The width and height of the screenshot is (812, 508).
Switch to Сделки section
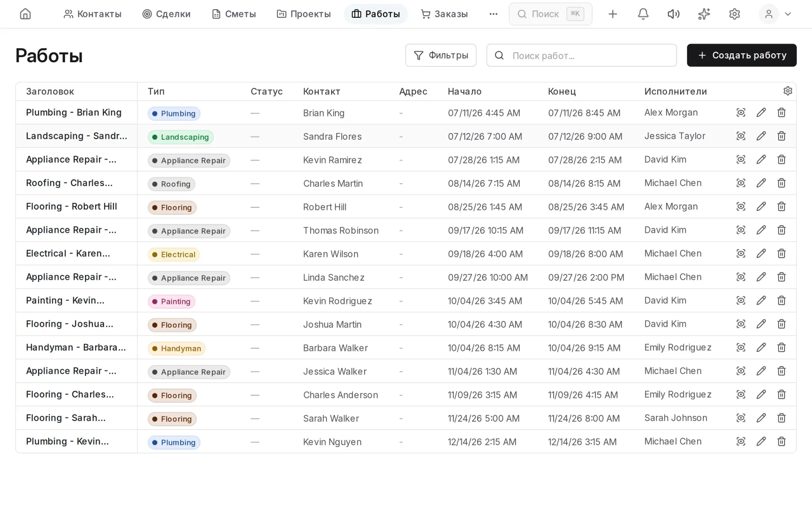point(166,14)
